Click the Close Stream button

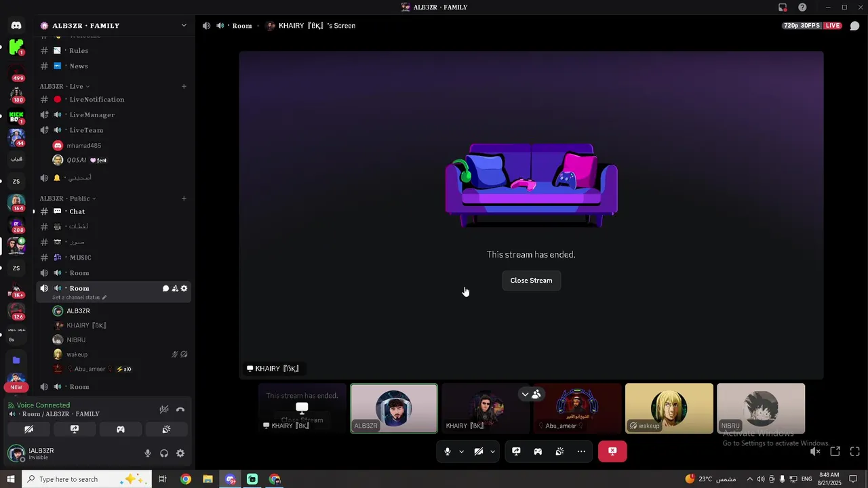tap(531, 281)
